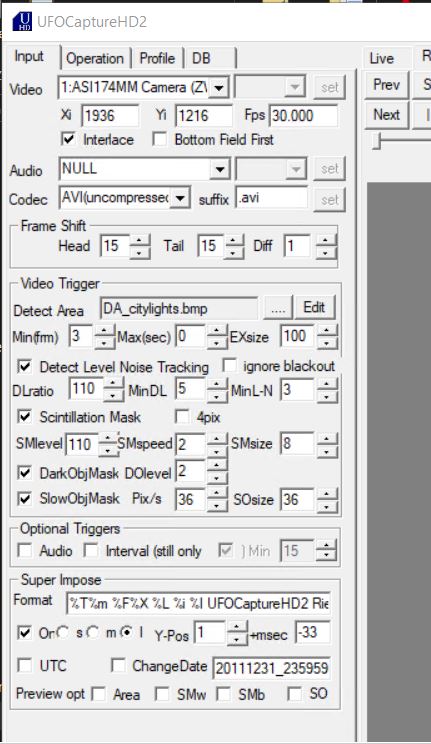Click the Head frame shift stepper

[140, 246]
